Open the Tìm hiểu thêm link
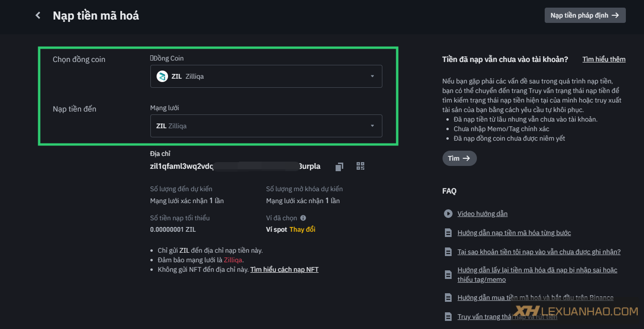The width and height of the screenshot is (644, 329). click(603, 59)
